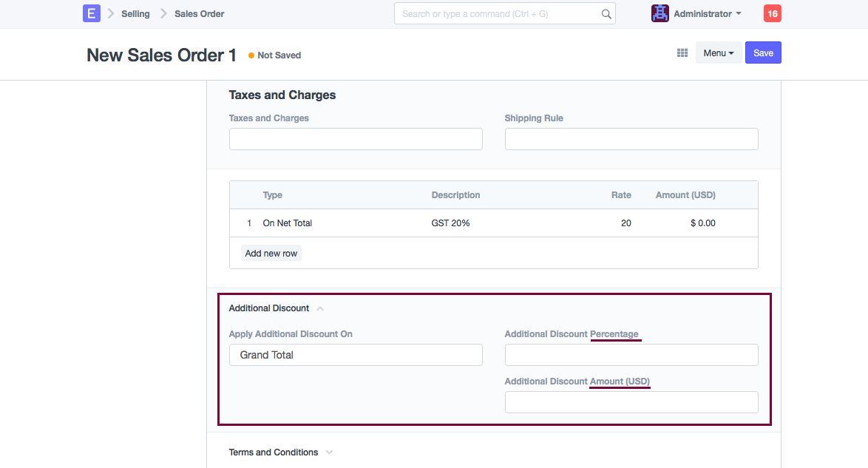The width and height of the screenshot is (868, 468).
Task: Click the Additional Discount Percentage field
Action: (x=631, y=355)
